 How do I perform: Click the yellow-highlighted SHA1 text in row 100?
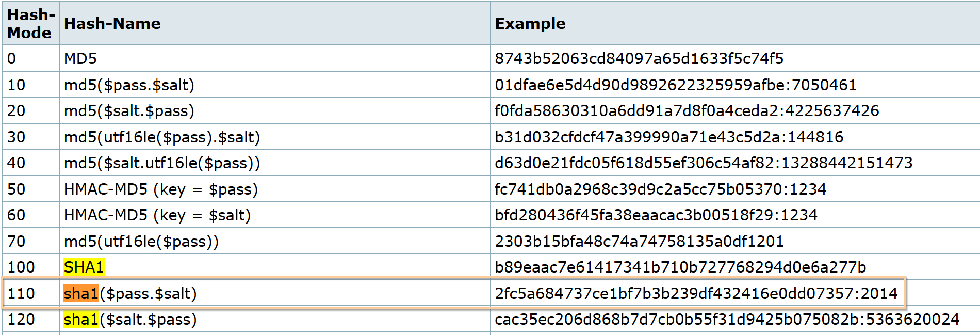[84, 267]
